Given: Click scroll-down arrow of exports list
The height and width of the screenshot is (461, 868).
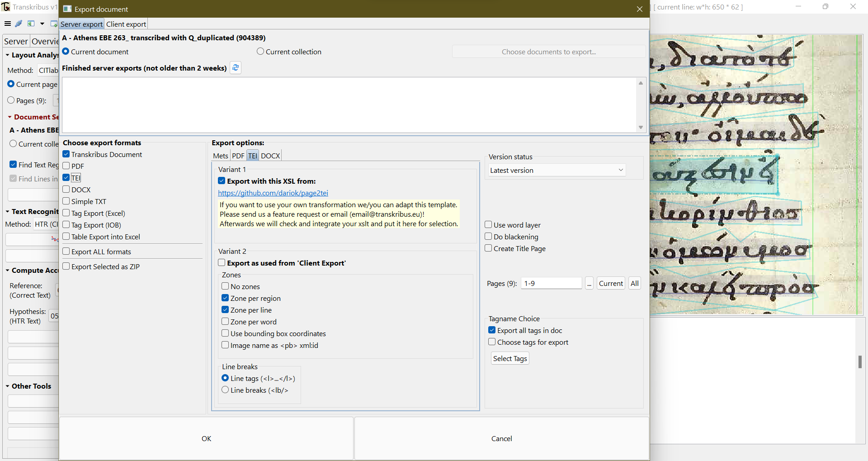Looking at the screenshot, I should [x=641, y=128].
